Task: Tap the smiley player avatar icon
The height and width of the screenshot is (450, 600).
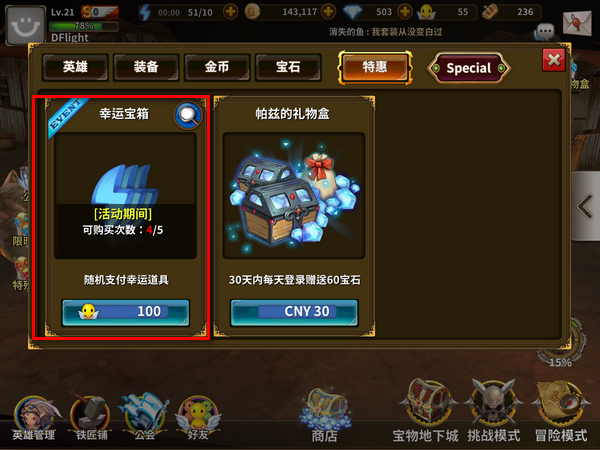Action: [x=25, y=25]
